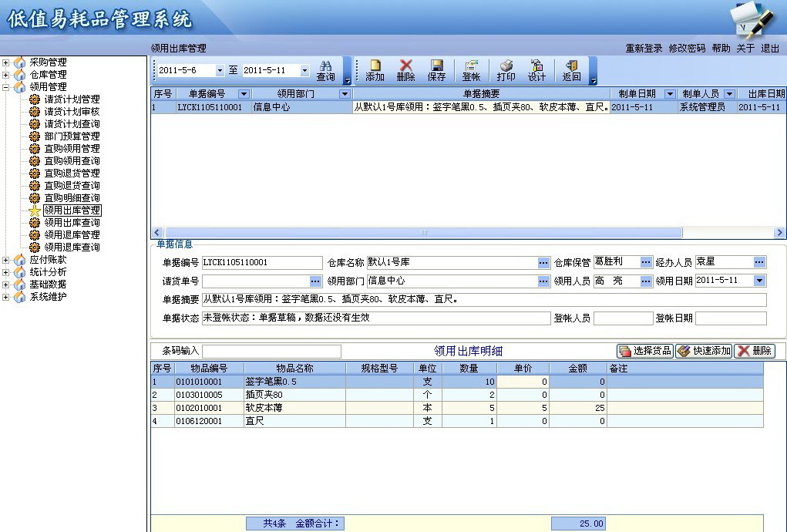787x532 pixels.
Task: Open the end date 2011-5-11 dropdown
Action: click(304, 71)
